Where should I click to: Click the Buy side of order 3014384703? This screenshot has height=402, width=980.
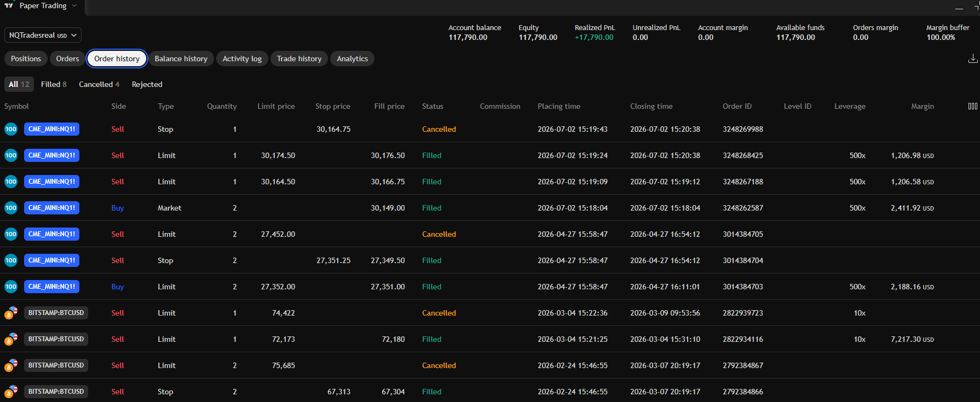point(118,287)
